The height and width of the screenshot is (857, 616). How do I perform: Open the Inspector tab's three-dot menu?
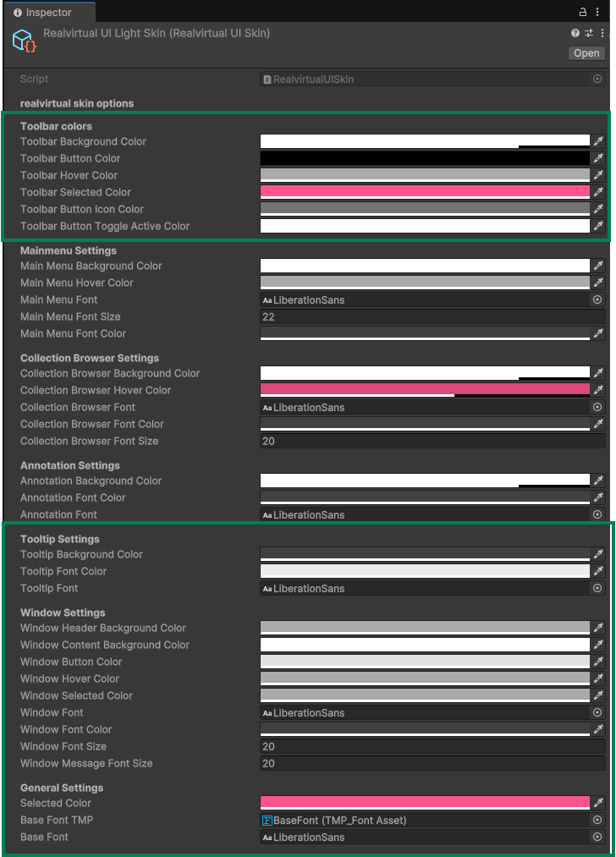click(x=599, y=12)
